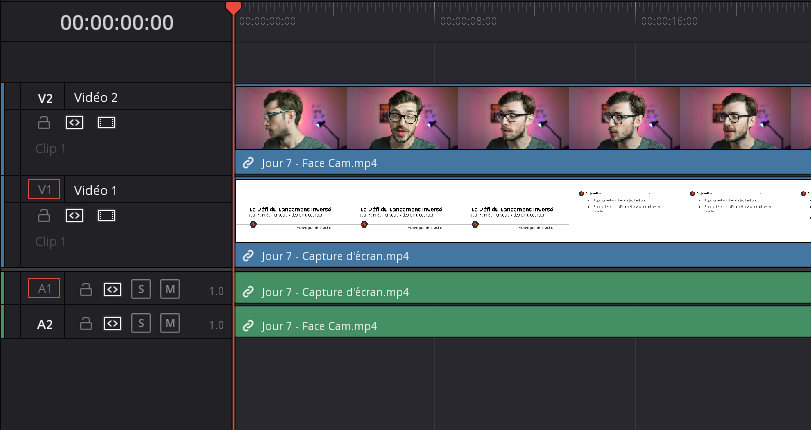811x430 pixels.
Task: Select the V2 track label
Action: pyautogui.click(x=45, y=98)
